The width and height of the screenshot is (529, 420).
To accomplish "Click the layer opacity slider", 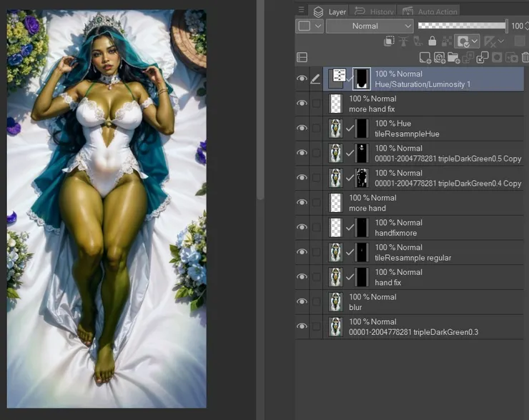I will 461,26.
